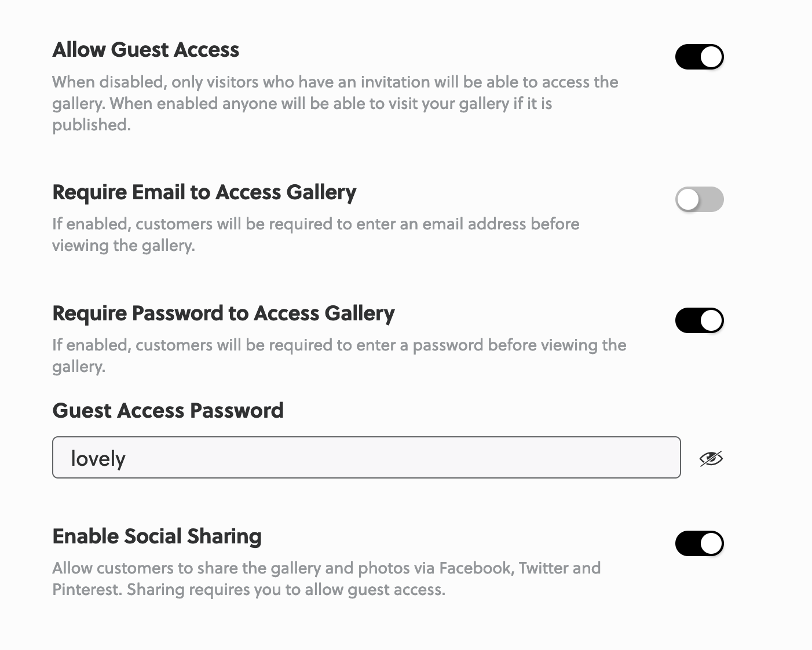Click 'viewing the gallery.' under email requirement
Screen dimensions: 812x650
tap(123, 246)
